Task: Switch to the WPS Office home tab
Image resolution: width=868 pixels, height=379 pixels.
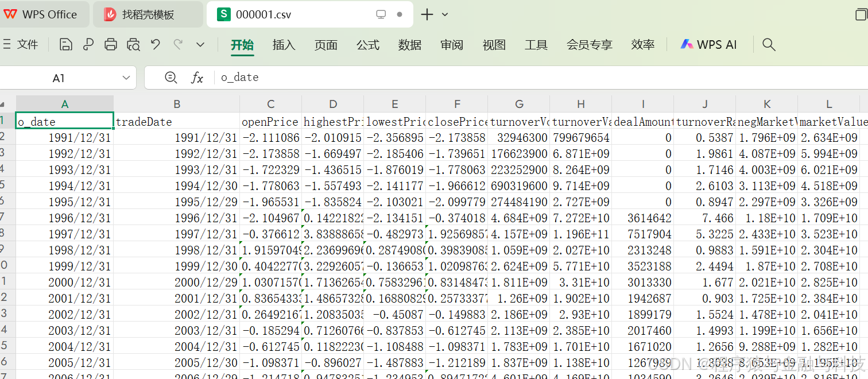Action: (45, 14)
